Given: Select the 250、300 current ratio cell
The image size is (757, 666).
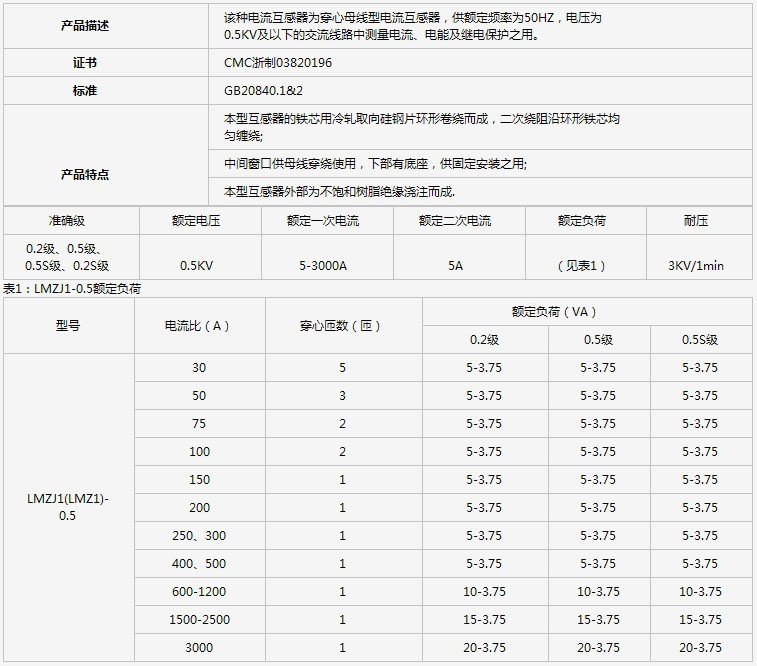Looking at the screenshot, I should pyautogui.click(x=199, y=536).
